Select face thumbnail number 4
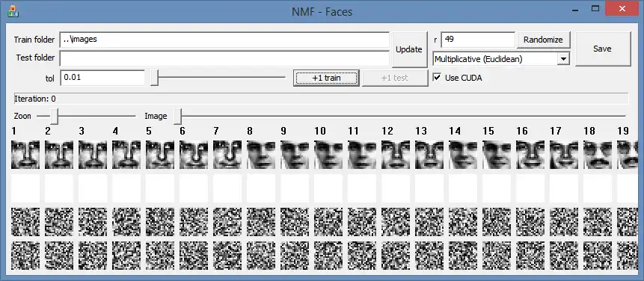Image resolution: width=644 pixels, height=281 pixels. tap(126, 155)
